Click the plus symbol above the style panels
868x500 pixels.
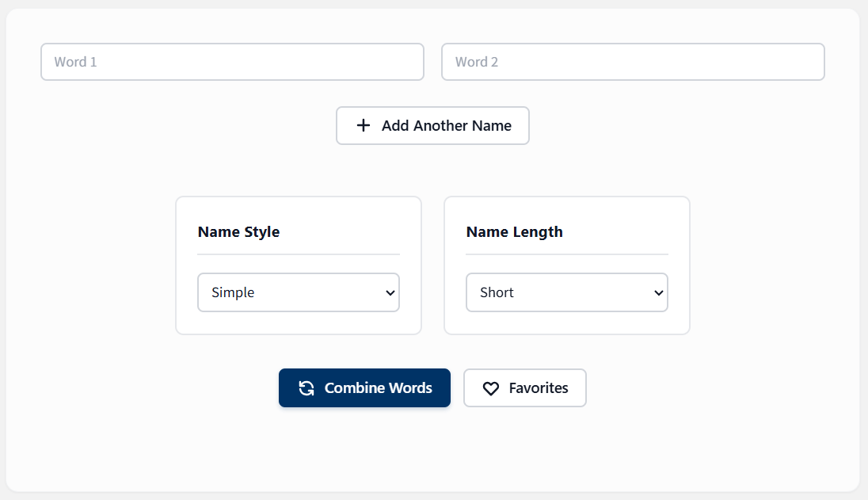pyautogui.click(x=363, y=125)
